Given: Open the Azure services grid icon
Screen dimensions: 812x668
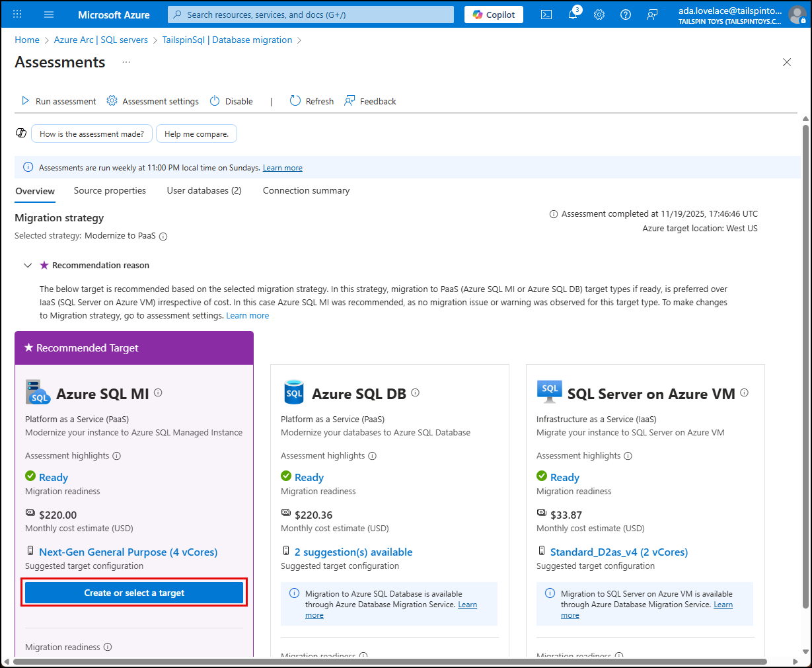Looking at the screenshot, I should 16,14.
